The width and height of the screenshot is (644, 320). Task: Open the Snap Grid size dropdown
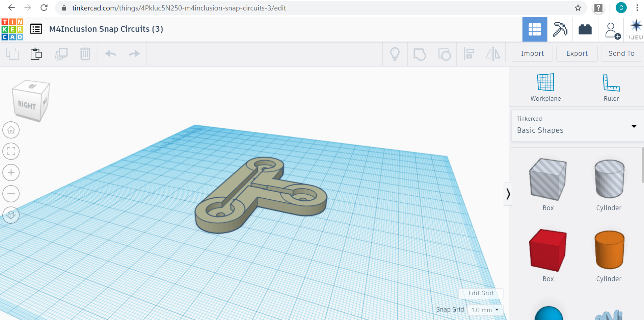pyautogui.click(x=485, y=310)
